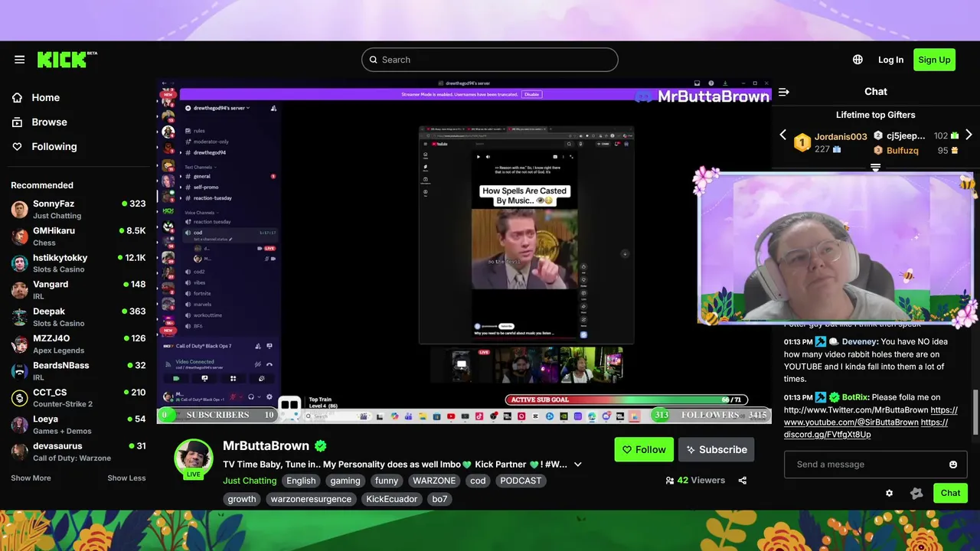Open GMHikaru recommended channel
Image resolution: width=980 pixels, height=551 pixels.
pyautogui.click(x=78, y=236)
